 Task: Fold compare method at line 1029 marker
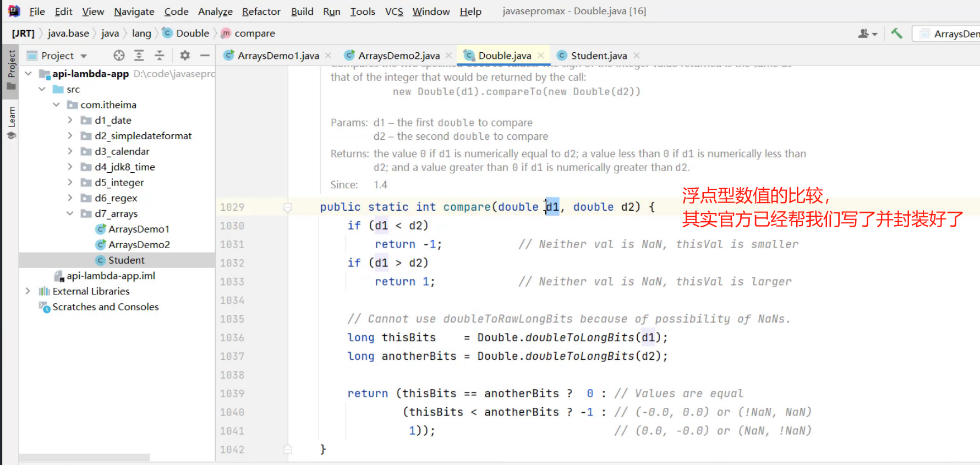click(287, 207)
